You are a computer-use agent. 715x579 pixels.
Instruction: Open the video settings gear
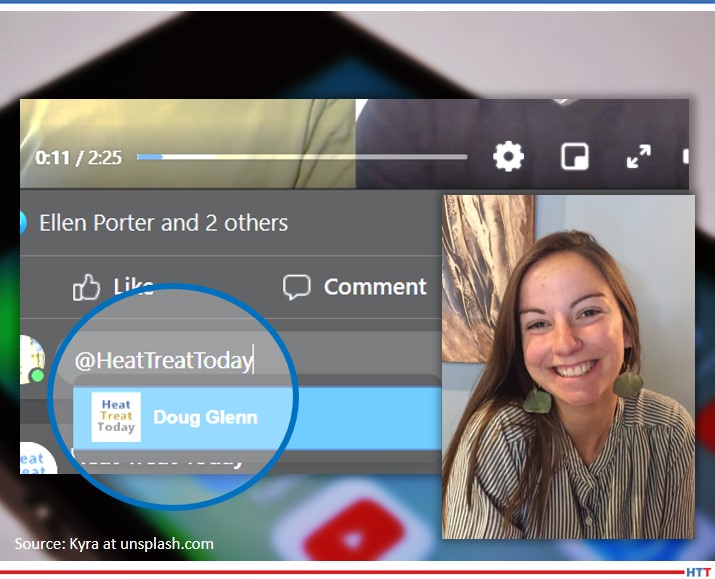click(x=508, y=157)
